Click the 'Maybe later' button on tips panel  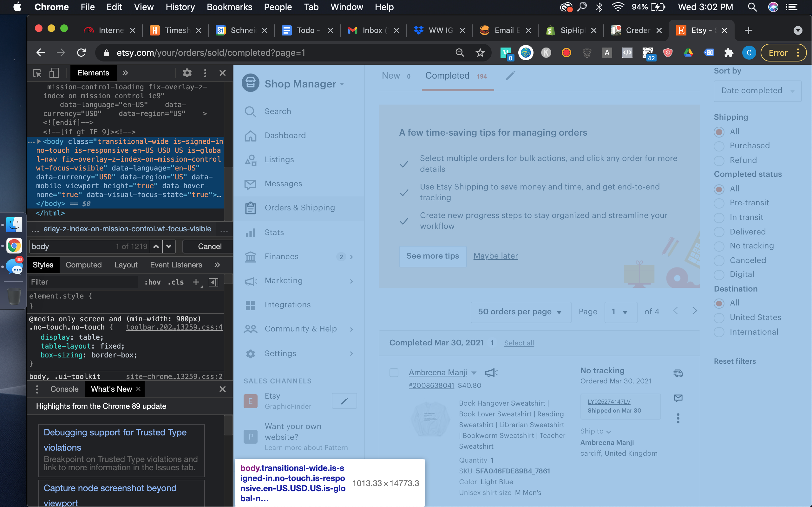click(x=495, y=255)
